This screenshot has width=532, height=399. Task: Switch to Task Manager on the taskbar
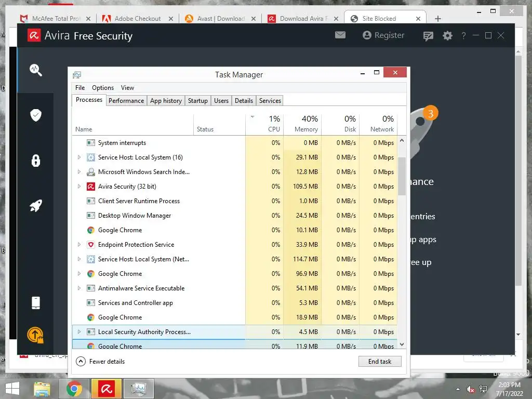click(138, 389)
